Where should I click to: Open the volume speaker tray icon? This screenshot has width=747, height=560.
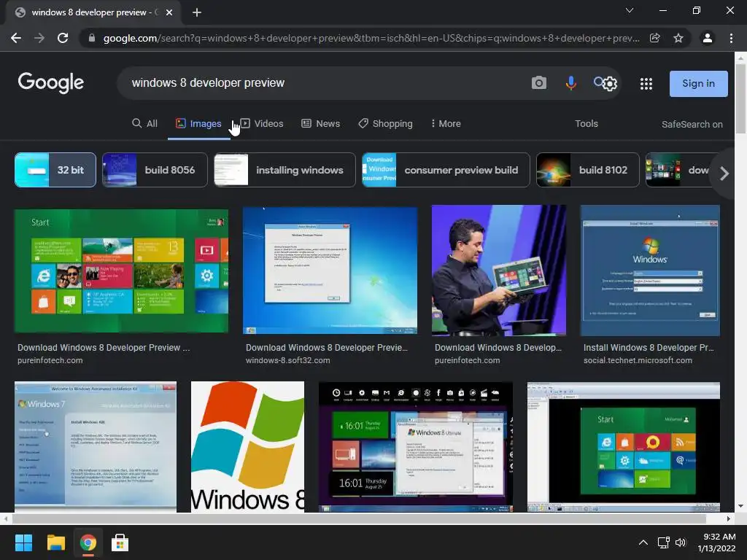(681, 542)
